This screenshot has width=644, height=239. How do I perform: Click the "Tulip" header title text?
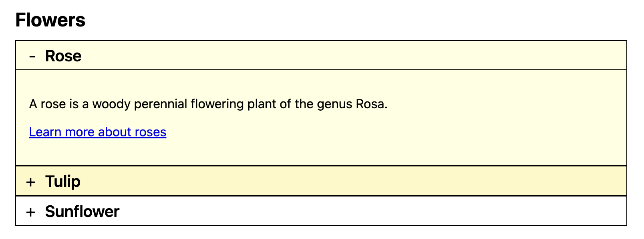pos(63,181)
